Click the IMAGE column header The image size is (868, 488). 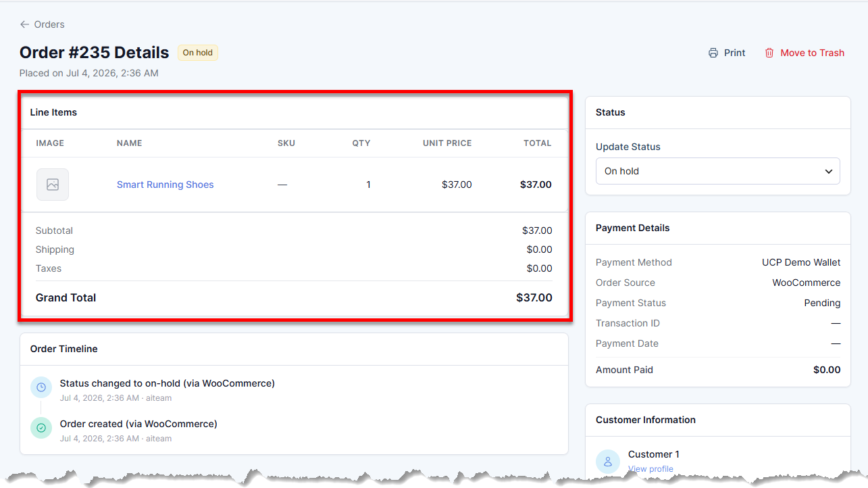50,143
